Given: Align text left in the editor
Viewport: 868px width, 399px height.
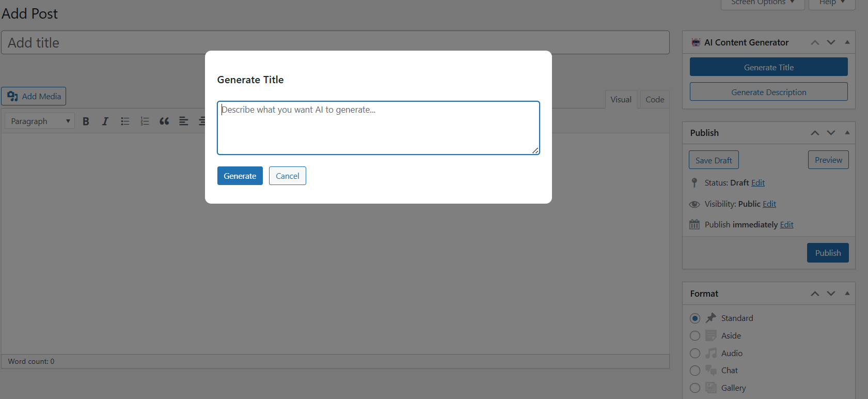Looking at the screenshot, I should point(183,121).
